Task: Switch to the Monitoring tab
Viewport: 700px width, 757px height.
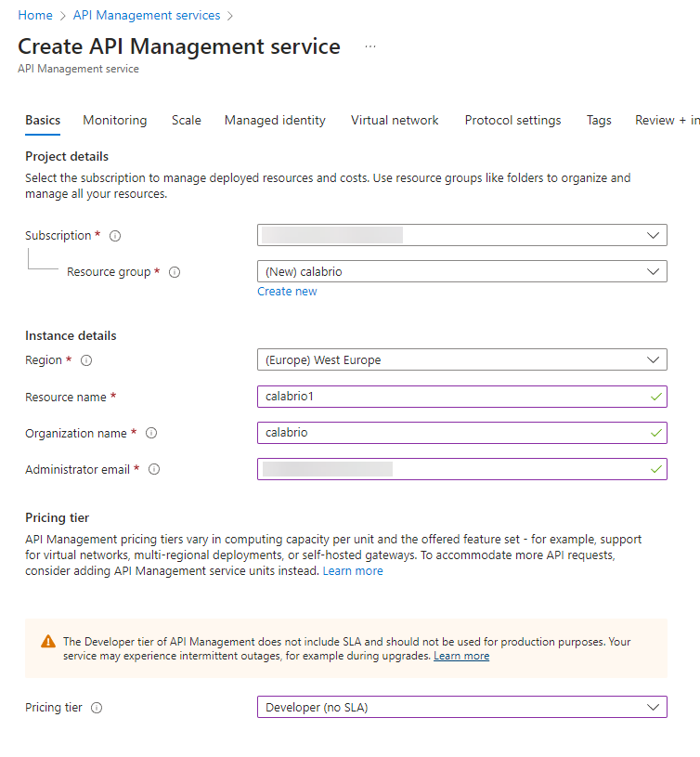Action: pyautogui.click(x=115, y=120)
